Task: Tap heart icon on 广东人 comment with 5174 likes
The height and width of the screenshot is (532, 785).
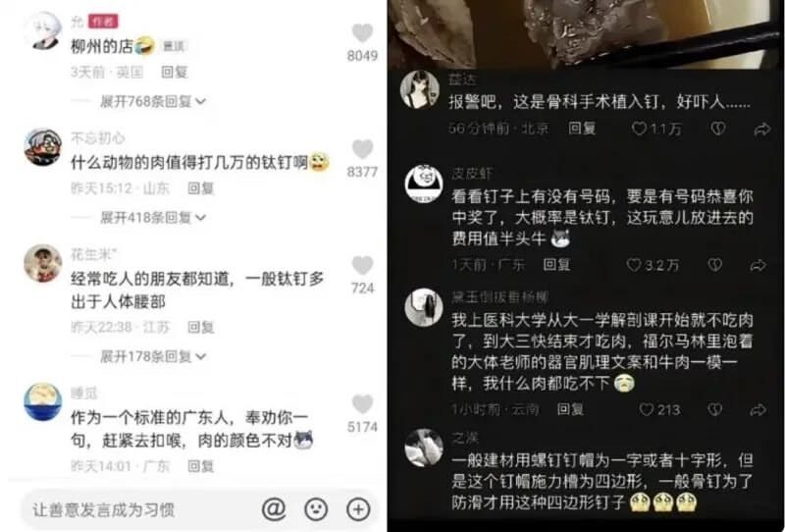Action: (x=362, y=404)
